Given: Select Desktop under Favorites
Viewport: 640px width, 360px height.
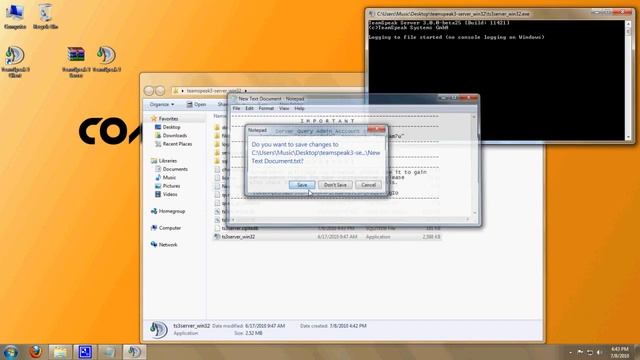Looking at the screenshot, I should 171,127.
